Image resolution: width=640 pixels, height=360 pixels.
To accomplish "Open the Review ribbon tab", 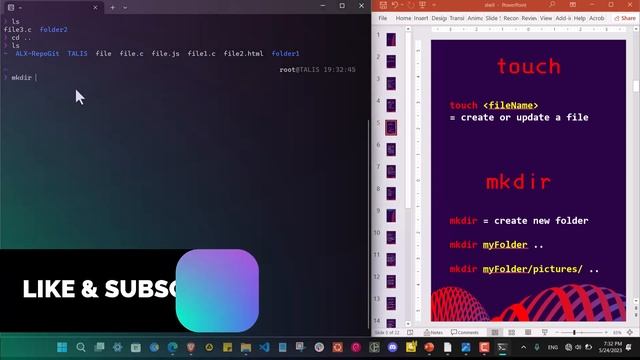I will tap(529, 18).
